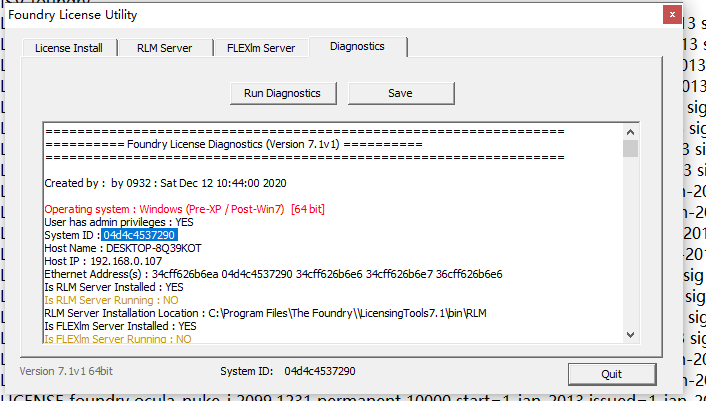The width and height of the screenshot is (706, 401).
Task: Click the 'User has admin privileges : YES' line
Action: (x=119, y=222)
